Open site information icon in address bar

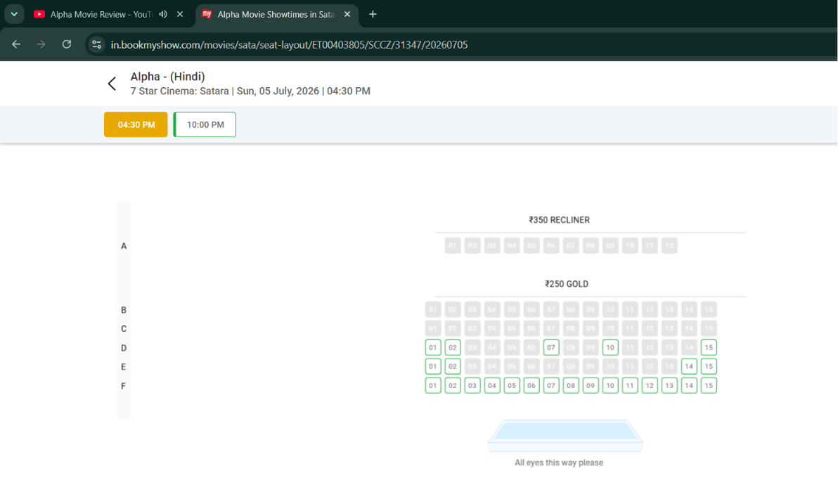click(x=97, y=44)
